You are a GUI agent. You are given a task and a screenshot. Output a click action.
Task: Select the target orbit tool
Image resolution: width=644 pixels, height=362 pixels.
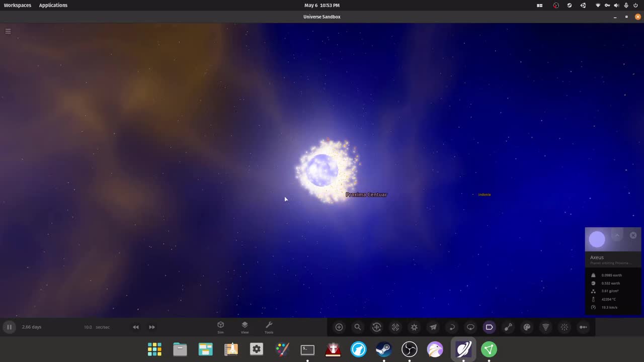coord(395,327)
